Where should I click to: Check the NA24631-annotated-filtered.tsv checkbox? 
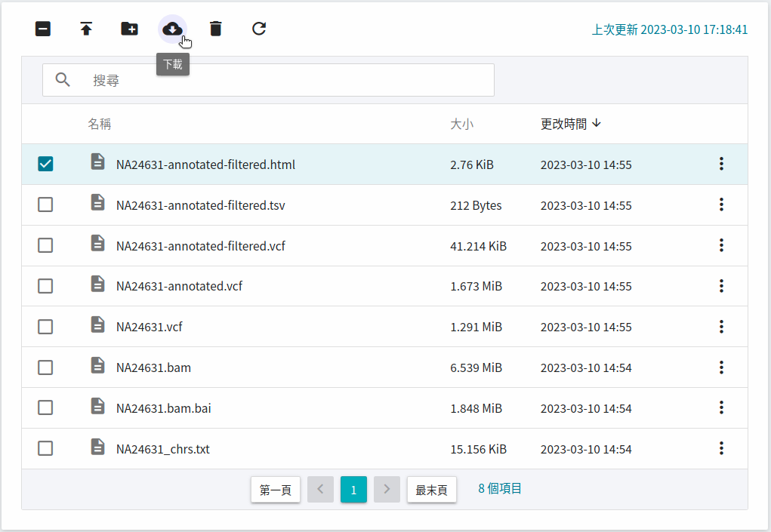[x=45, y=204]
